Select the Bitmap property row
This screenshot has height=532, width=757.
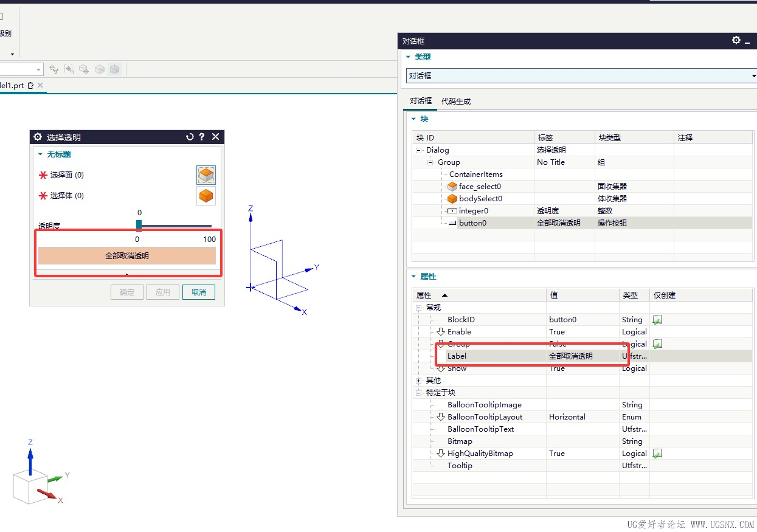(582, 441)
